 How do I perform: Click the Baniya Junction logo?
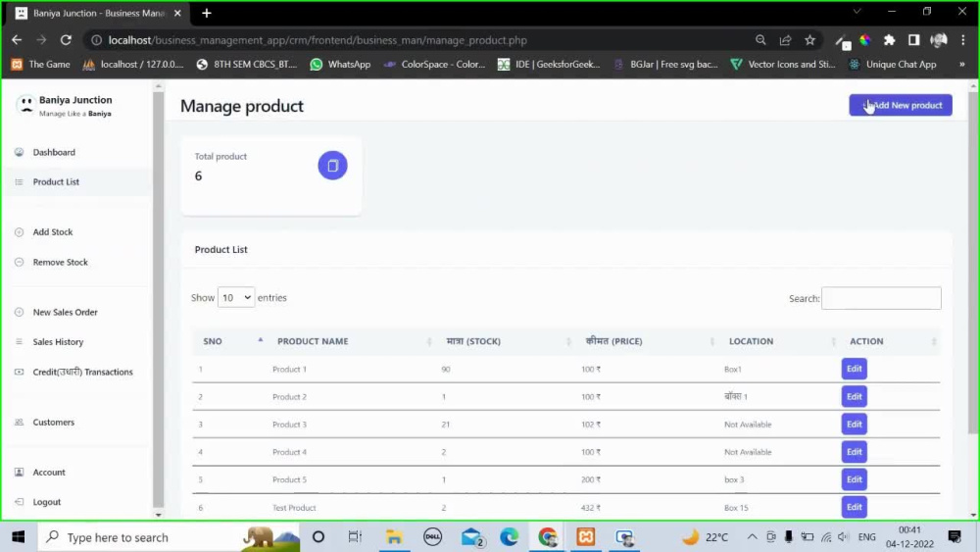tap(25, 104)
